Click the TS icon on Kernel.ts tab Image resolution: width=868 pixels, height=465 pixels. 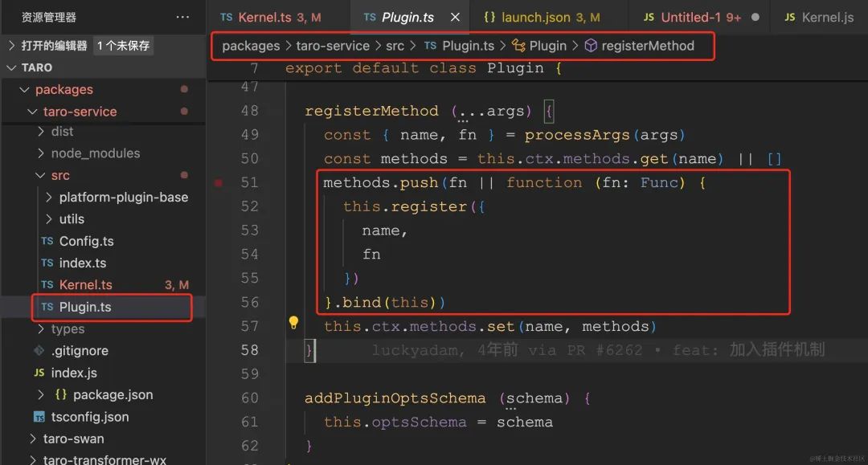227,17
